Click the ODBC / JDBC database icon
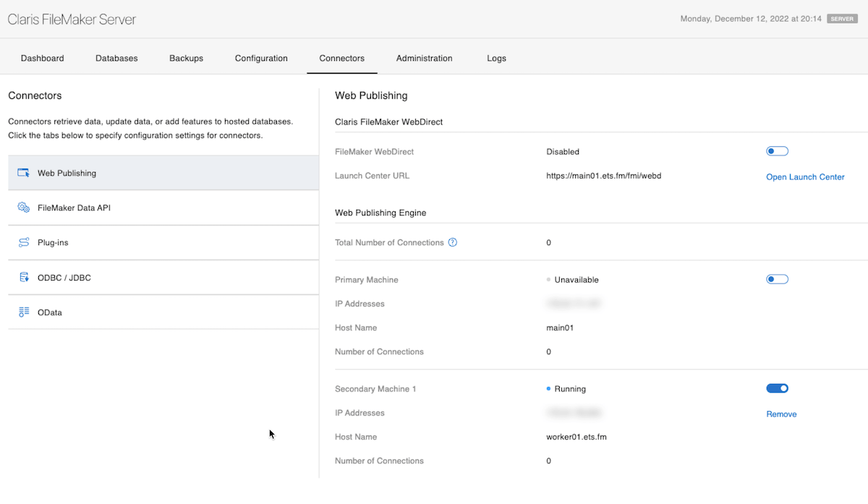Screen dimensions: 868x504 coord(24,278)
